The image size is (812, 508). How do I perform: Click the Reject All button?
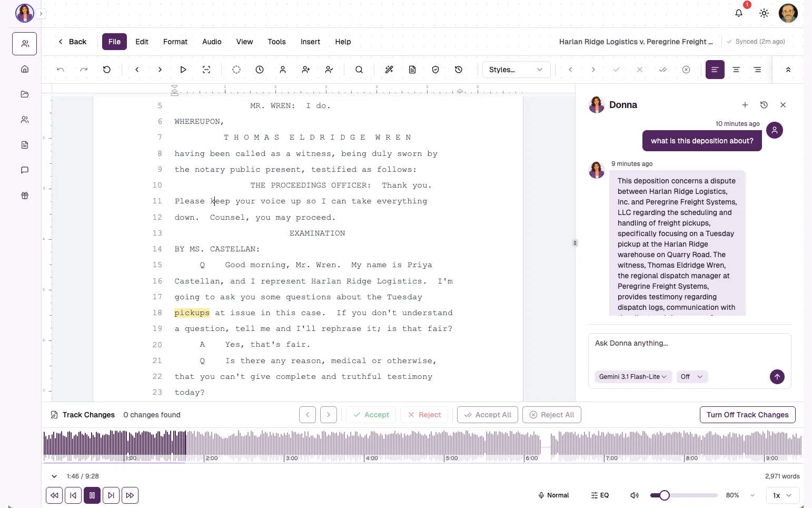click(552, 415)
